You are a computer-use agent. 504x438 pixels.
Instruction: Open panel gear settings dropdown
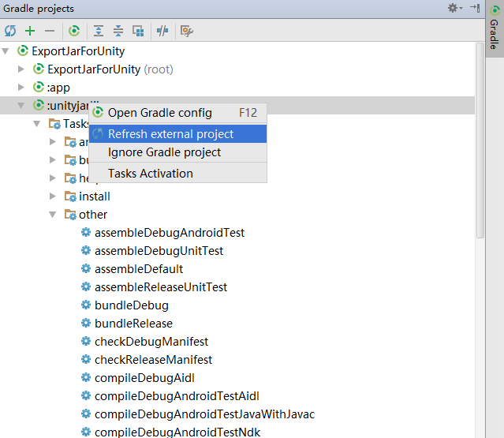pos(455,8)
